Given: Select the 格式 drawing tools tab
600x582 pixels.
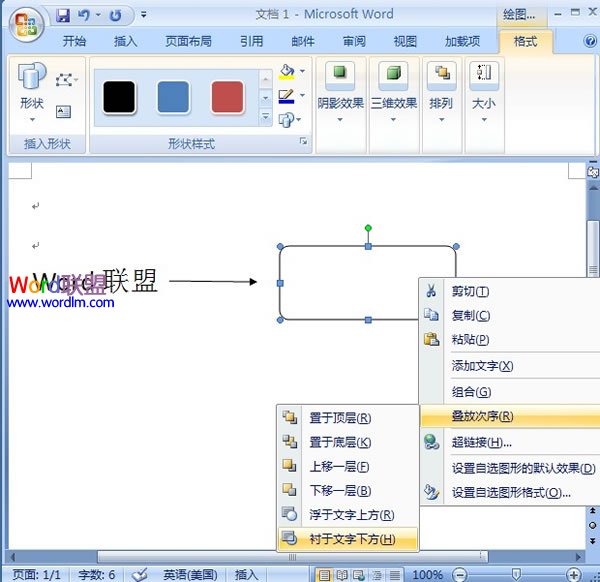Looking at the screenshot, I should click(x=525, y=41).
